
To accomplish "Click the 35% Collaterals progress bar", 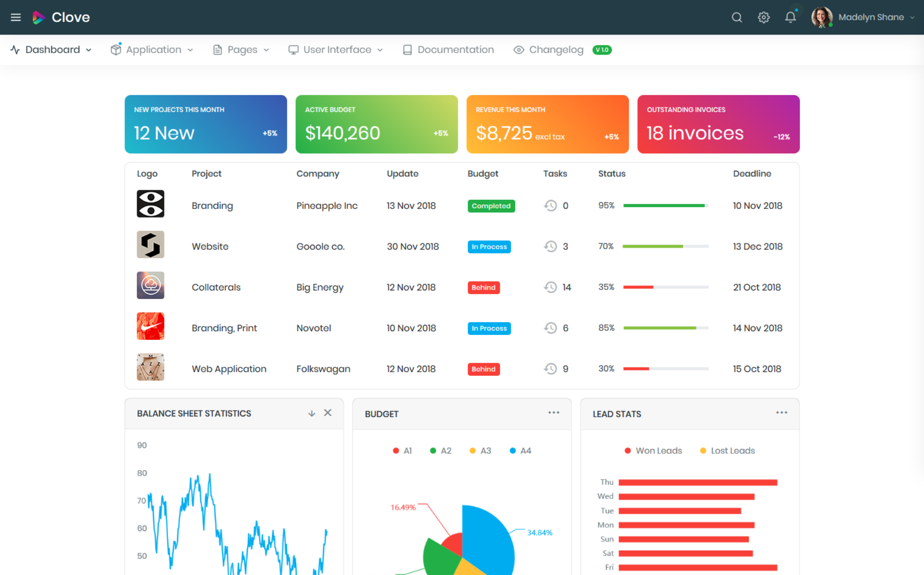I will point(666,287).
